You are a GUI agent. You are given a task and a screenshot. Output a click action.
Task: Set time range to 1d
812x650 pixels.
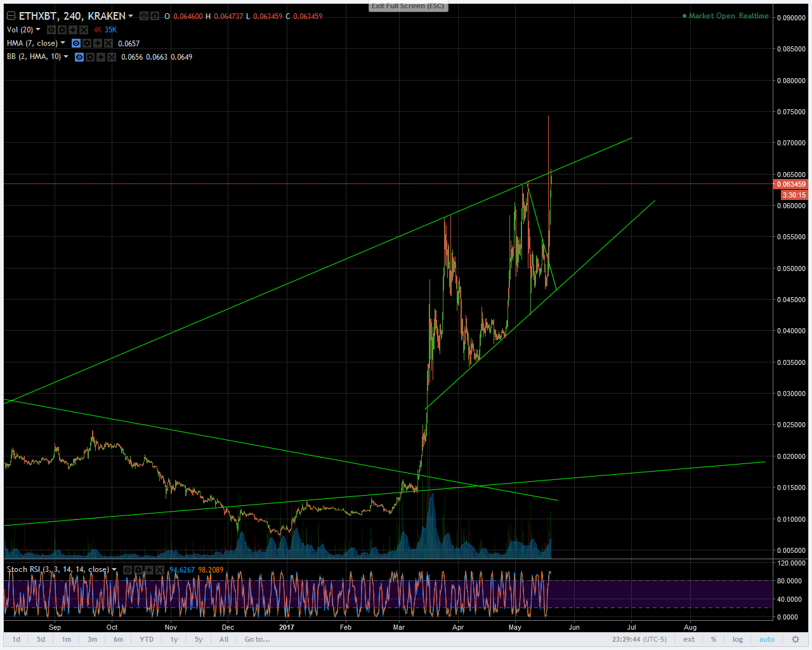click(16, 639)
